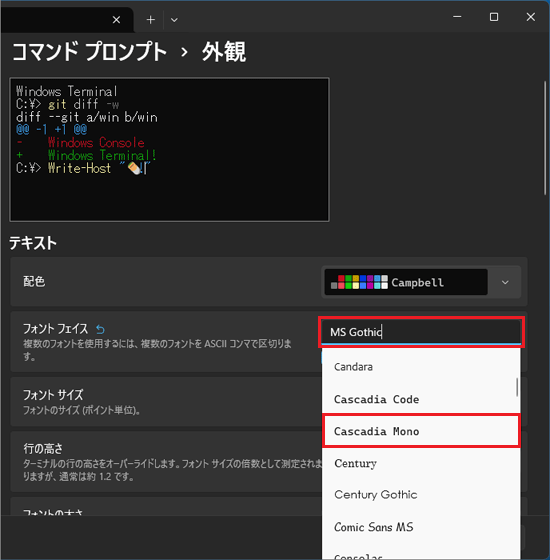This screenshot has height=560, width=550.
Task: Expand the 配色 chevron arrow
Action: pos(505,282)
